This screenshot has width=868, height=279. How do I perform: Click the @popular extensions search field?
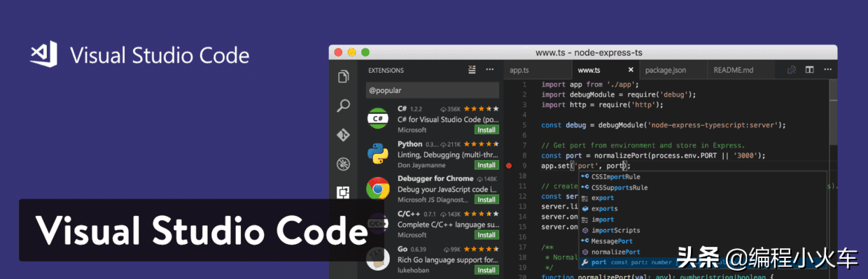(x=433, y=90)
